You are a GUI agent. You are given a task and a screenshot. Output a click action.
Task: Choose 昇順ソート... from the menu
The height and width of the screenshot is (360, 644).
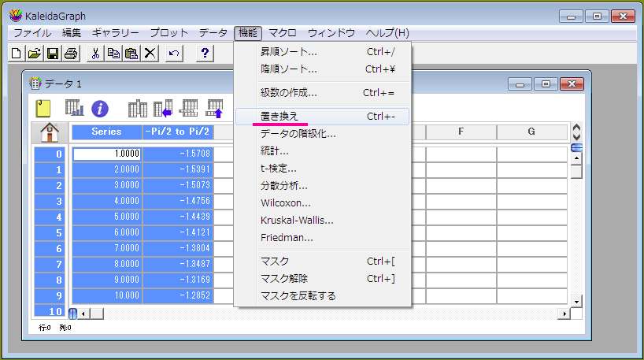(x=323, y=52)
